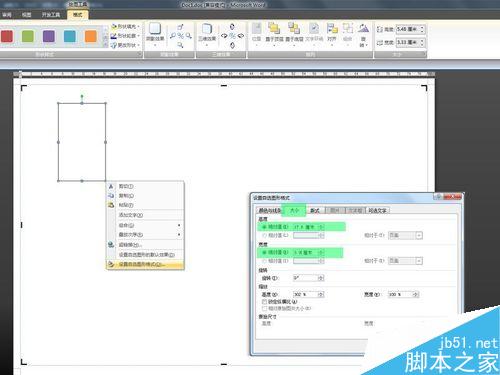
Task: Click the selected rectangle shape's rotation handle
Action: (x=82, y=97)
